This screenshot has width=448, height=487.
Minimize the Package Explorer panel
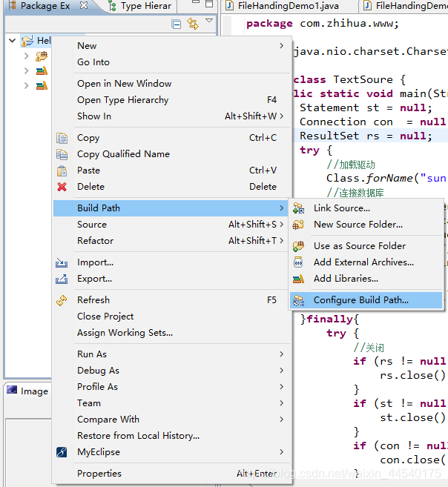(195, 2)
